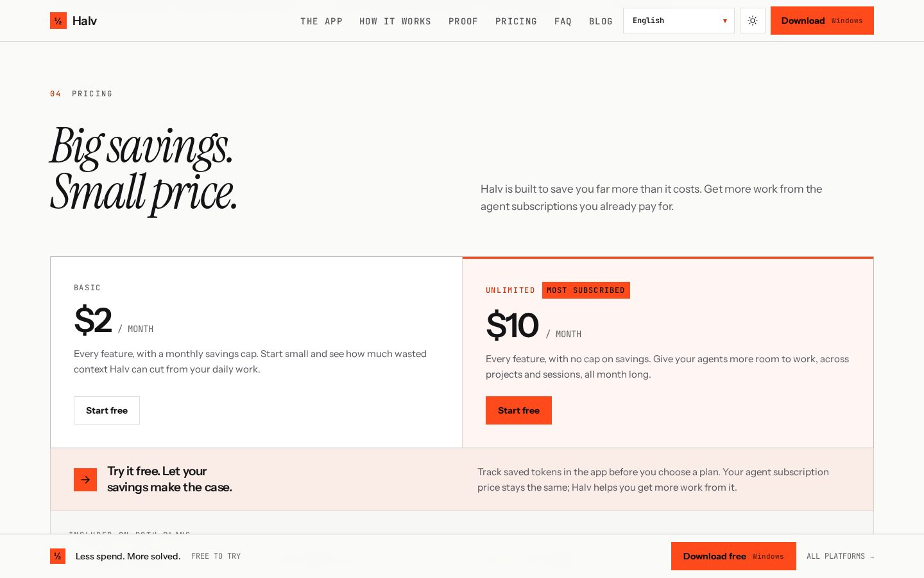Click the Halv wordmark in header
Screen dimensions: 924x578
pos(85,21)
